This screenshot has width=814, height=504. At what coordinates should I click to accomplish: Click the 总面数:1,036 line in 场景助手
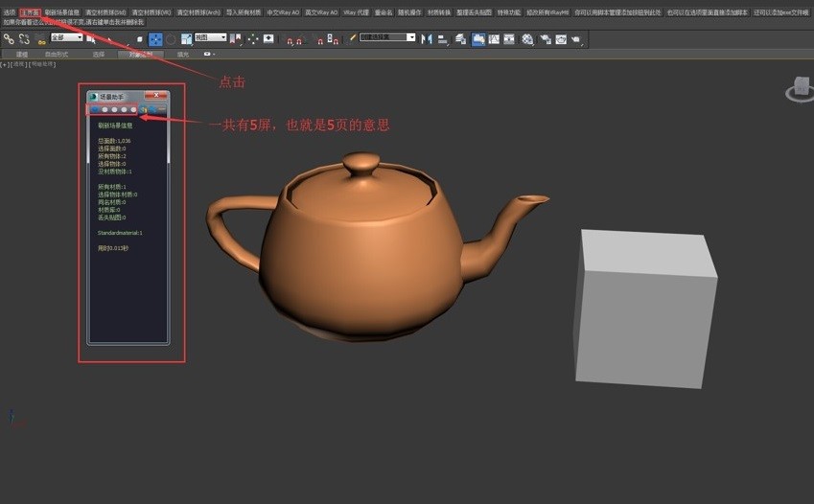click(x=114, y=141)
